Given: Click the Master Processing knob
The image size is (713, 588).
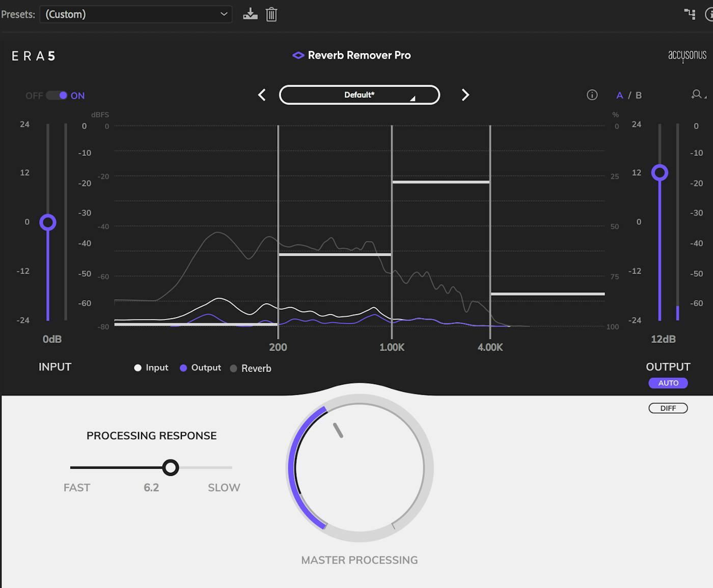Looking at the screenshot, I should pyautogui.click(x=360, y=468).
